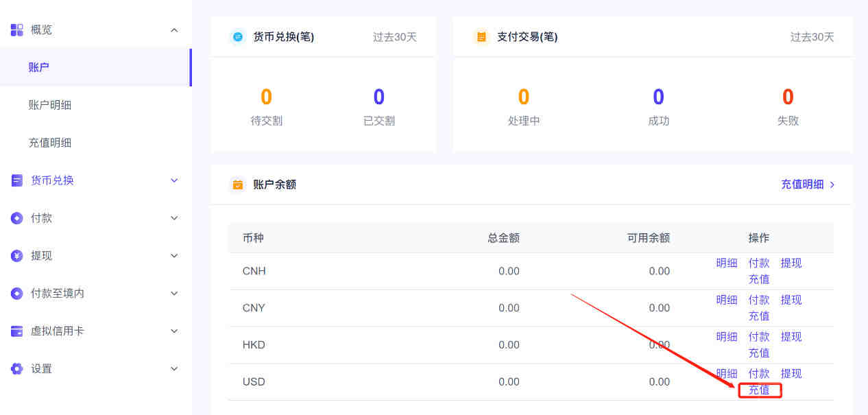The width and height of the screenshot is (868, 415).
Task: Expand the 货币兑换 menu chevron
Action: pos(174,180)
